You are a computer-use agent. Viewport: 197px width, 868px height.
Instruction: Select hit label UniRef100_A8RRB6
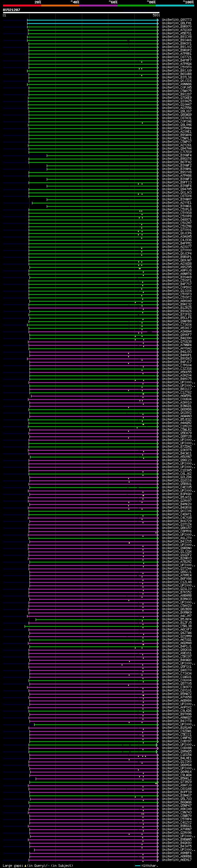tap(177, 857)
